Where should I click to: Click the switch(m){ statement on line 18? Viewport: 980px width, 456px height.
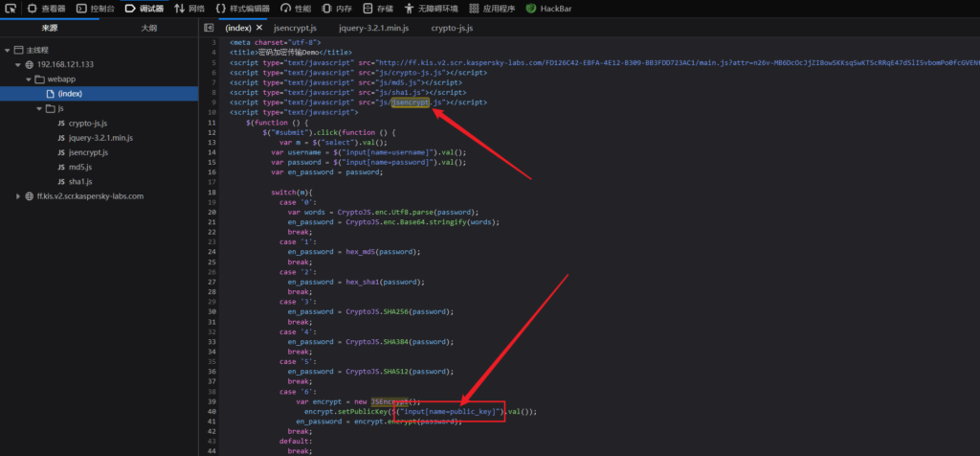tap(291, 192)
